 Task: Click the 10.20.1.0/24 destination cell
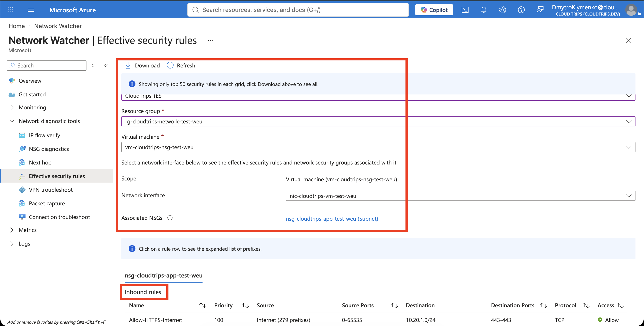tap(421, 320)
